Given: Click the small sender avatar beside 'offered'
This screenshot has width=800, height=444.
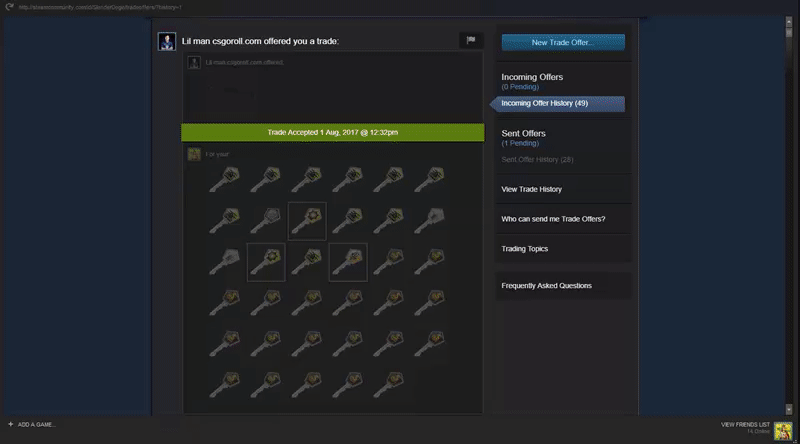Looking at the screenshot, I should (194, 63).
